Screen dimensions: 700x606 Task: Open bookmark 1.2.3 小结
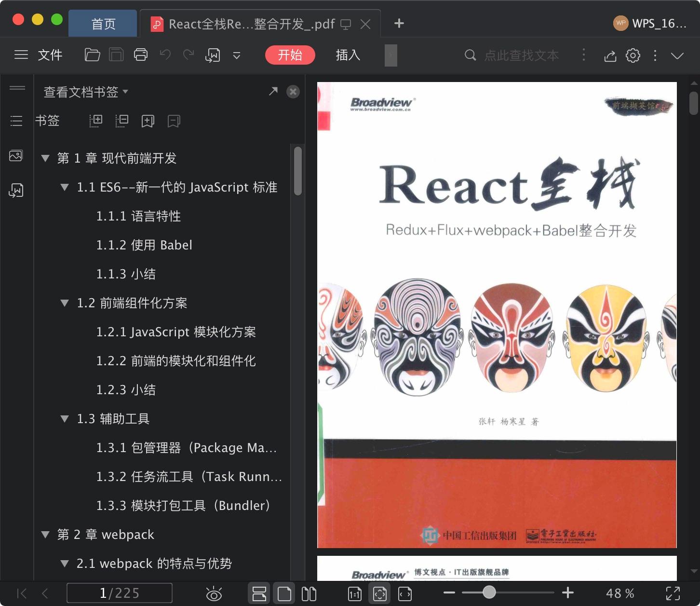click(126, 390)
